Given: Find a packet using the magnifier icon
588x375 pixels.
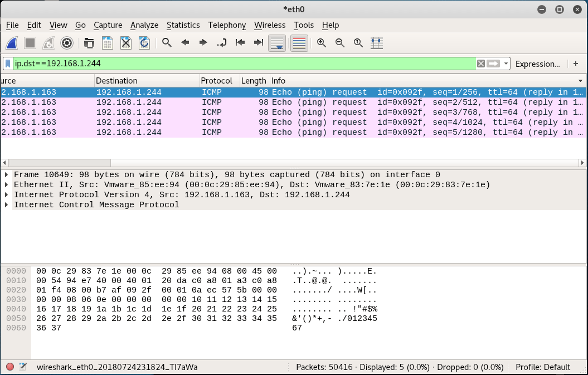Looking at the screenshot, I should (x=167, y=43).
